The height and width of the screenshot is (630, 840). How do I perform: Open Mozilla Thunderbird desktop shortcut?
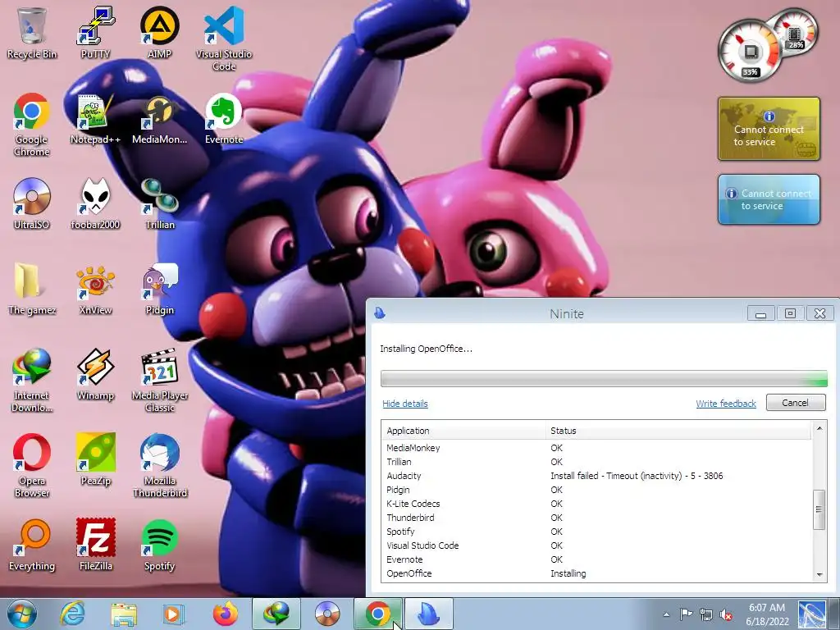(x=160, y=466)
